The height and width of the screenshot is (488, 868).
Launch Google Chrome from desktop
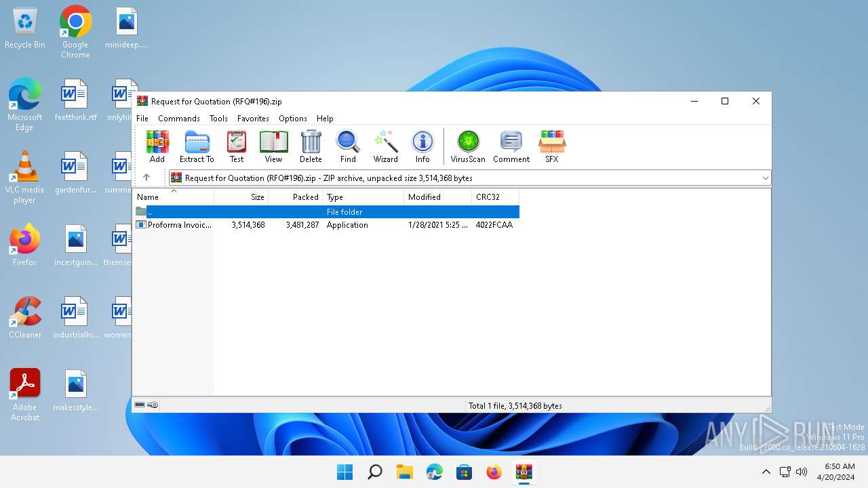click(75, 32)
